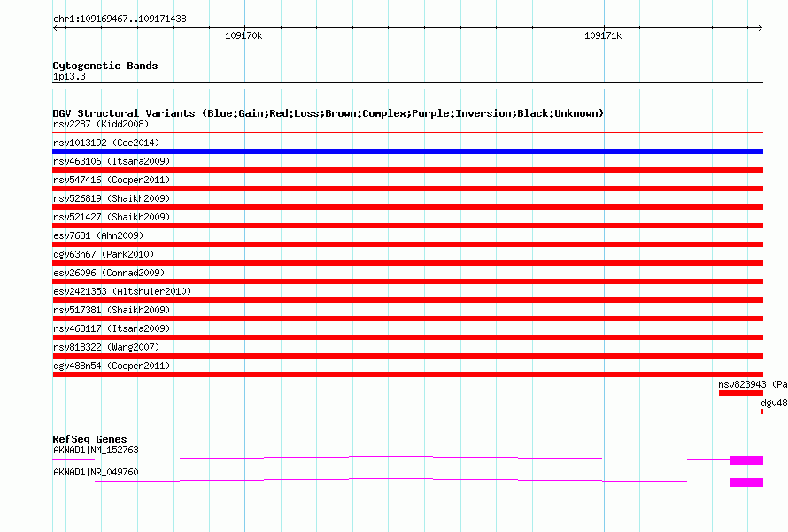The image size is (788, 532).
Task: Click the red esv26096 loss bar
Action: pos(407,281)
